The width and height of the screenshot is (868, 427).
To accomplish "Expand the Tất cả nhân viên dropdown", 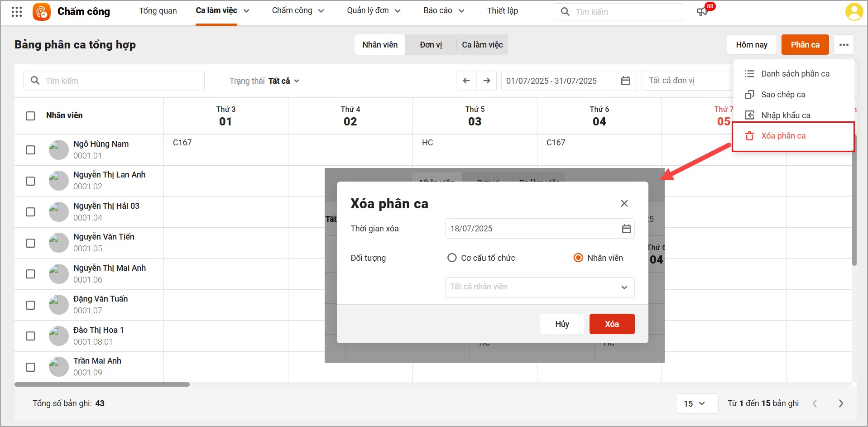I will click(x=539, y=287).
